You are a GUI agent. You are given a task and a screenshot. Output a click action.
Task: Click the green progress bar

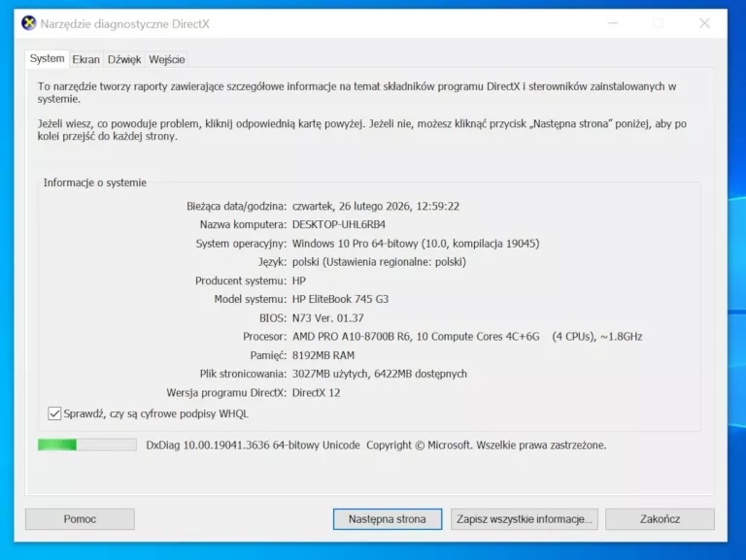[87, 445]
